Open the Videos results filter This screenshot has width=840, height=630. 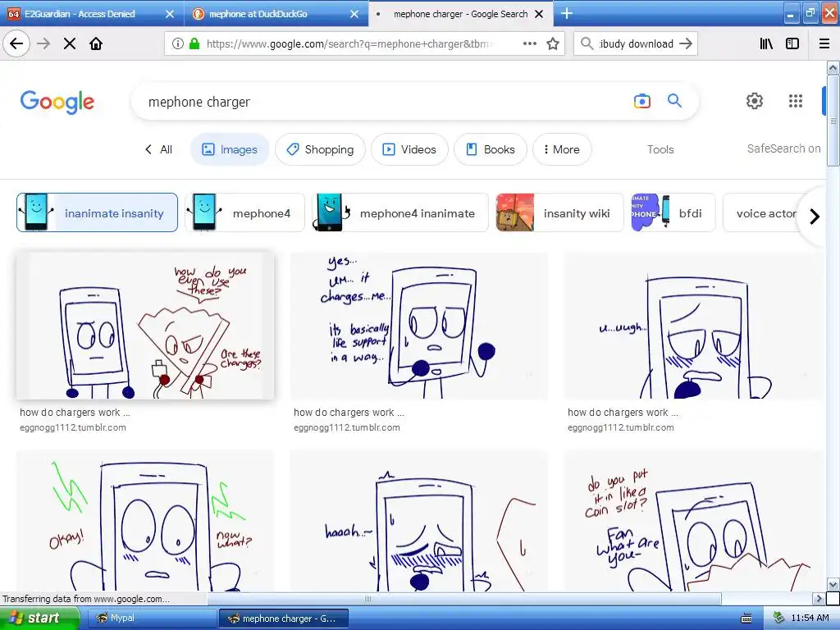click(x=409, y=149)
